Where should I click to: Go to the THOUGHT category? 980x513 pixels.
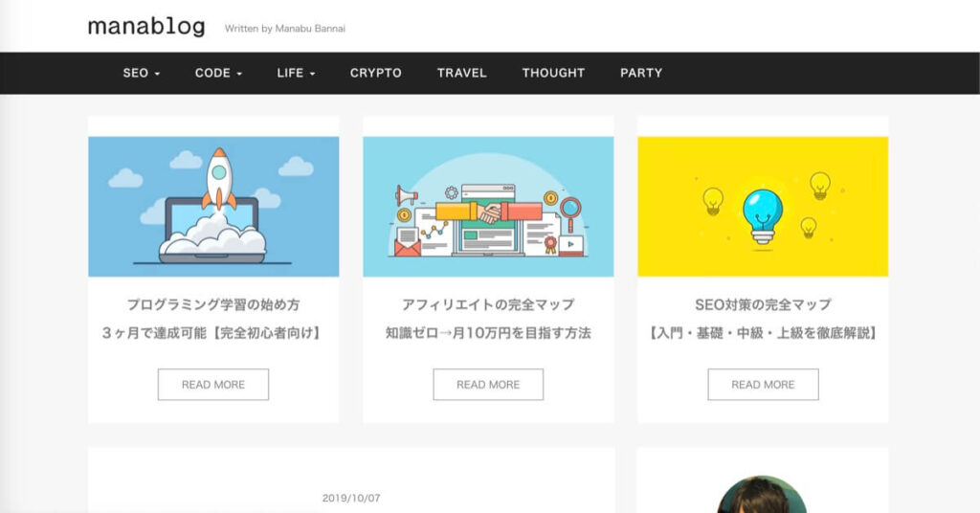click(553, 73)
